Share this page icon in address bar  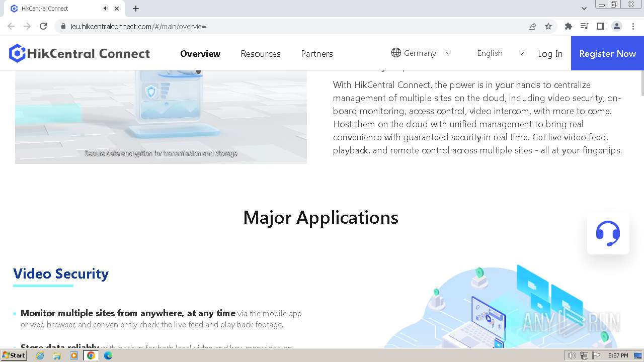tap(532, 26)
